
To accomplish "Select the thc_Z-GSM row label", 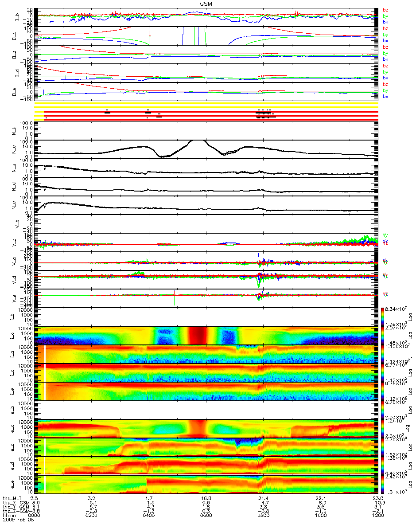I will pyautogui.click(x=16, y=512).
